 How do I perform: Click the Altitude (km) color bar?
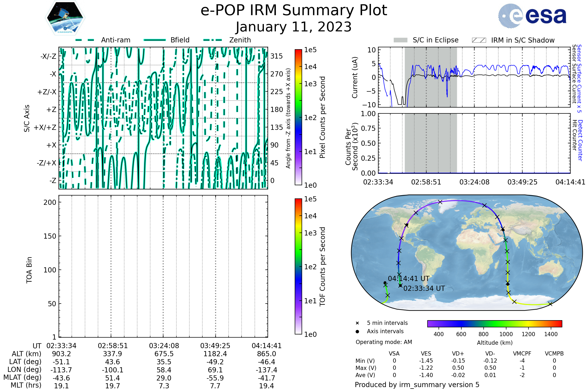[x=494, y=323]
